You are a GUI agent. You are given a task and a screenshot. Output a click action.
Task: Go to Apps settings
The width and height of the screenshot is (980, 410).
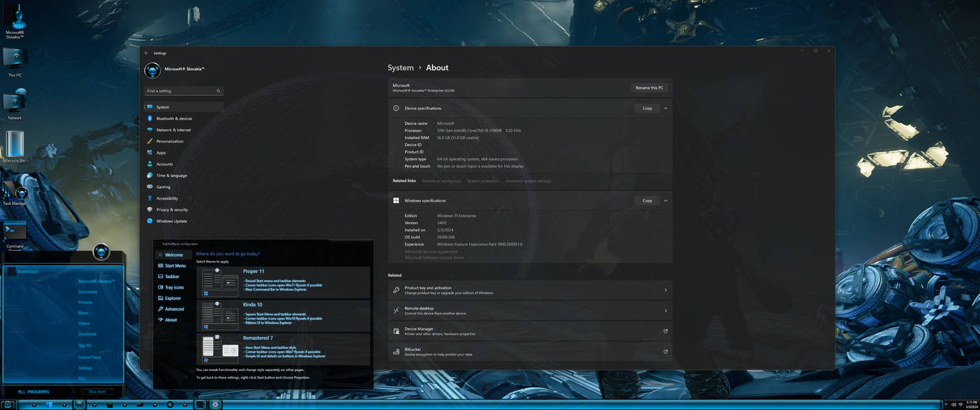[x=184, y=153]
